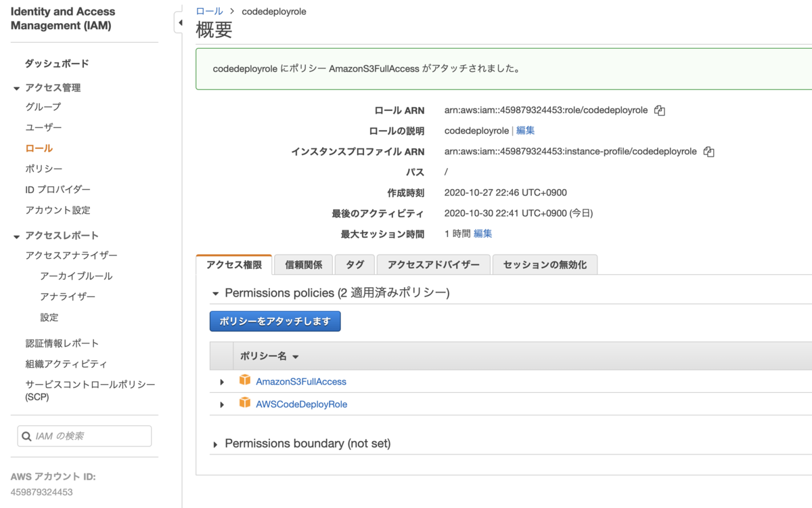This screenshot has height=508, width=812.
Task: Open the AmazonS3FullAccess policy link
Action: click(301, 381)
